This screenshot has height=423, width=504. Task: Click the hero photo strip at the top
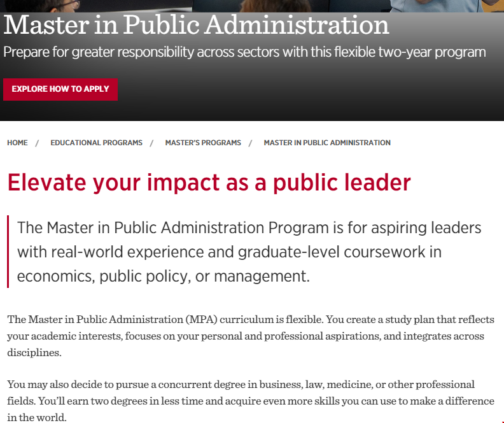(x=252, y=6)
